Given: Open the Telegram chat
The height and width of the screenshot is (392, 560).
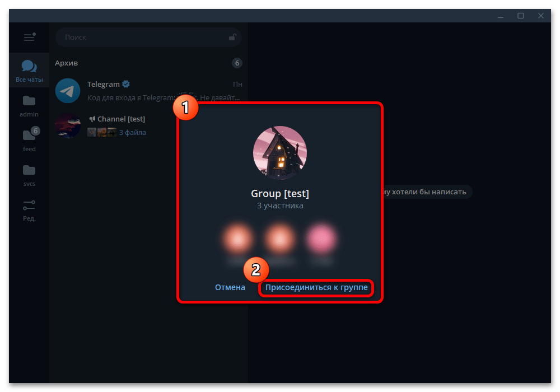Looking at the screenshot, I should pyautogui.click(x=148, y=91).
